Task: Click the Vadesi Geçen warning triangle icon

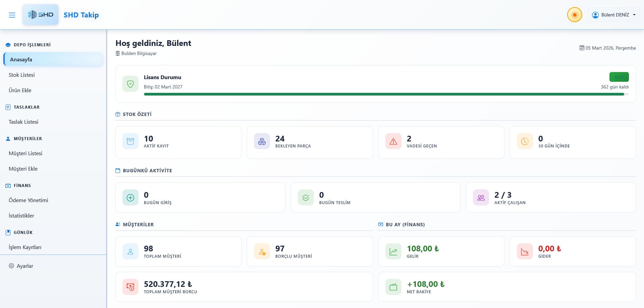Action: 393,141
